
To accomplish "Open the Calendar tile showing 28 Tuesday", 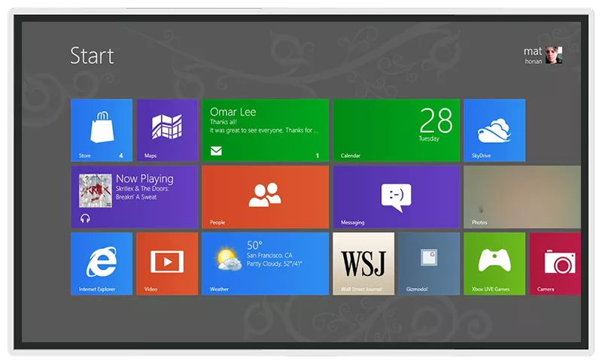I will pyautogui.click(x=396, y=130).
